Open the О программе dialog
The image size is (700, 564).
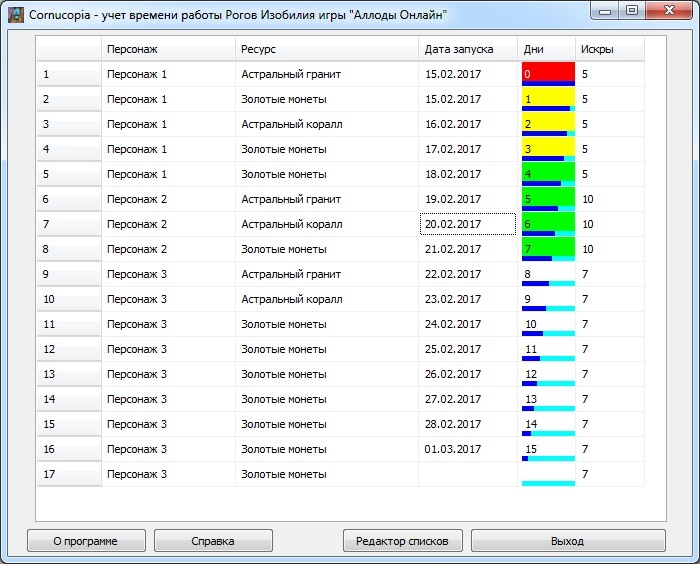pos(85,541)
